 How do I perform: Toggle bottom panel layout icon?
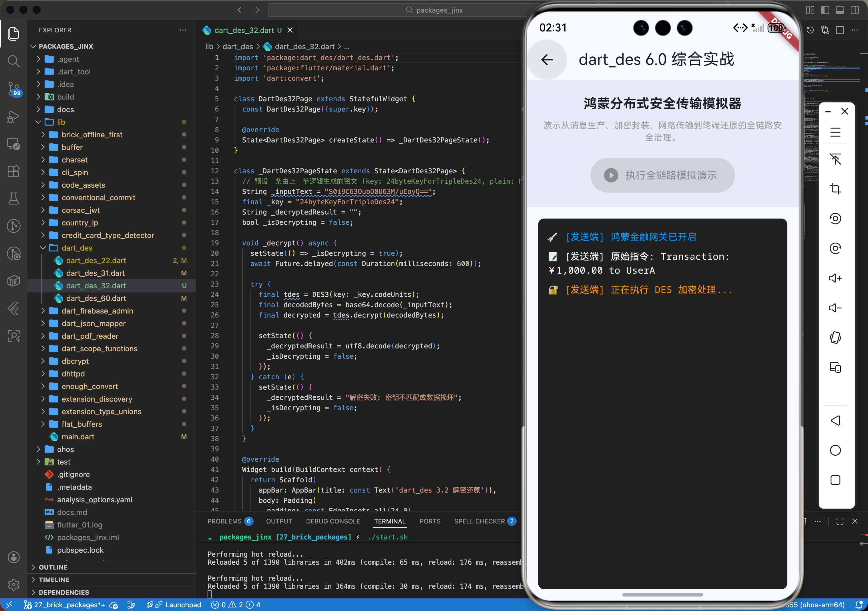tap(840, 10)
